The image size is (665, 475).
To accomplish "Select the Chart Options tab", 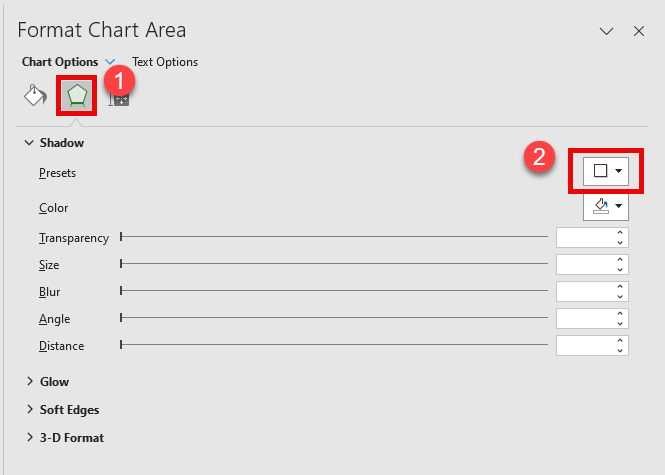I will coord(60,62).
